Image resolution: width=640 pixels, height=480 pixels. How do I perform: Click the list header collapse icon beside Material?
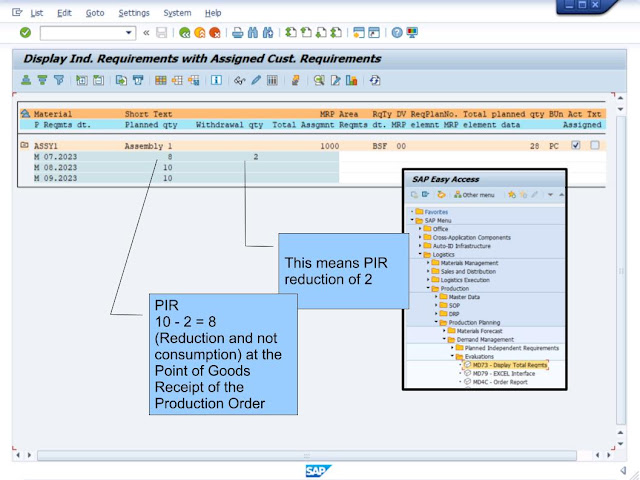[x=25, y=113]
